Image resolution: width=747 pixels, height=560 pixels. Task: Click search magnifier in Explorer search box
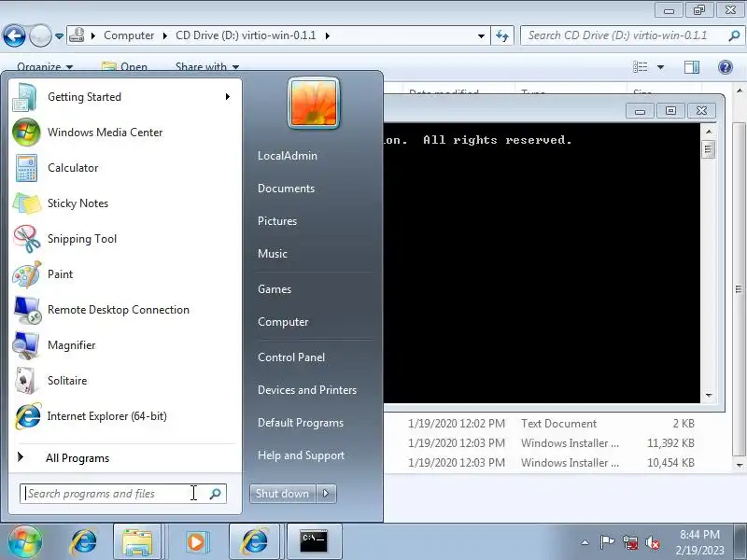734,35
